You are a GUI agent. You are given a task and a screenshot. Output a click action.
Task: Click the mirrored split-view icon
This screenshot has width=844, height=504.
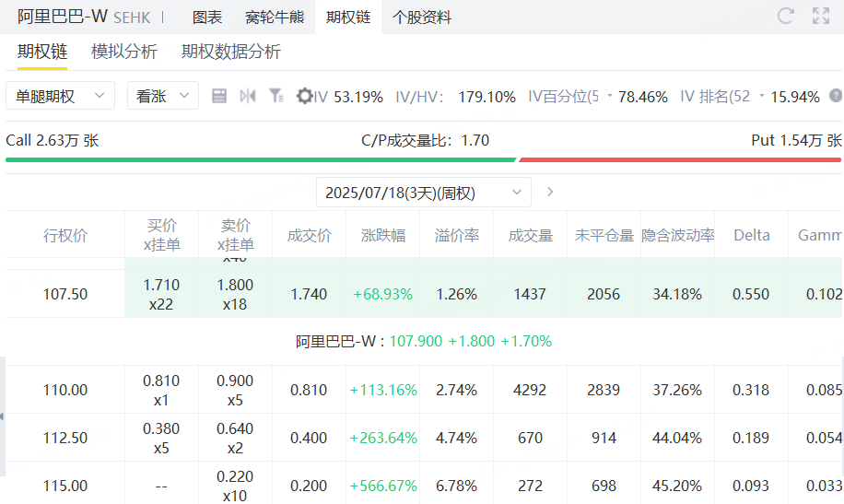point(247,96)
